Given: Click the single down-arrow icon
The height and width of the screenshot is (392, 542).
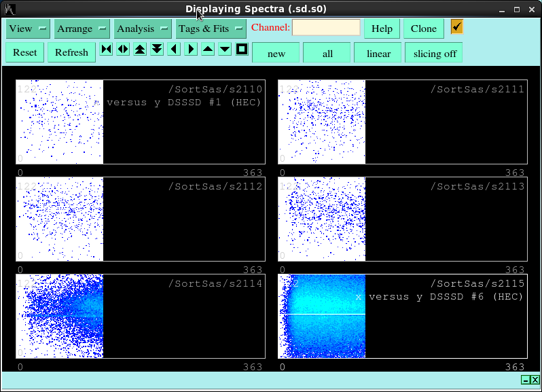Looking at the screenshot, I should point(225,49).
